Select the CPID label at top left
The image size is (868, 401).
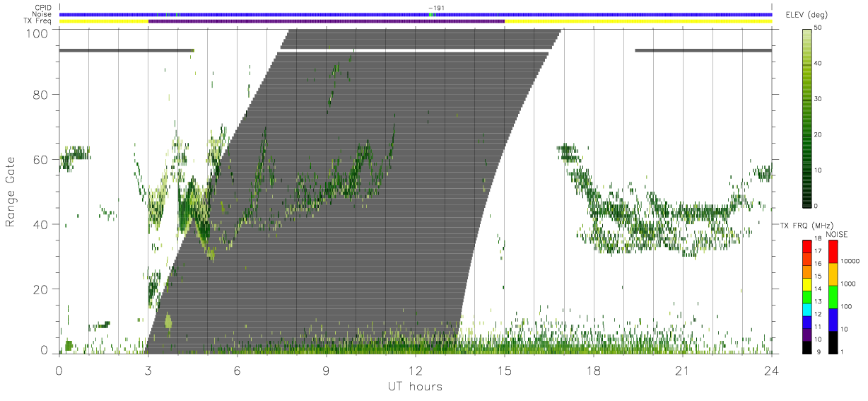42,8
